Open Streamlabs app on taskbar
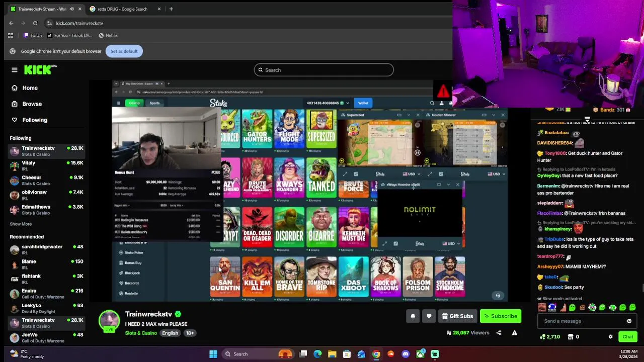Viewport: 644px width, 362px height. point(435,354)
